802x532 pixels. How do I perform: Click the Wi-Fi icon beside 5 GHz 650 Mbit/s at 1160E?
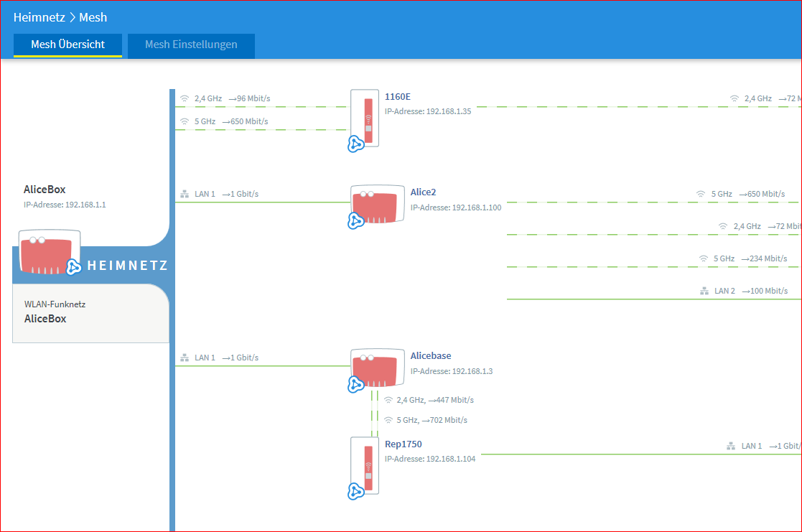[x=185, y=121]
